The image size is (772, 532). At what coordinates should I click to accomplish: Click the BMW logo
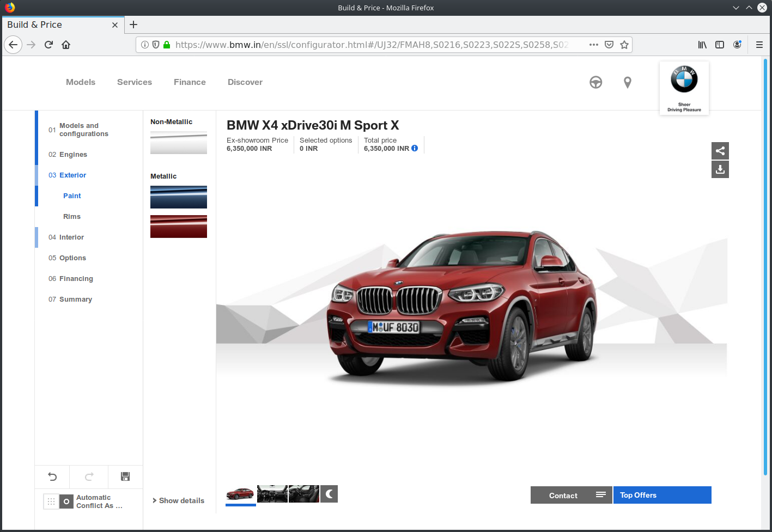point(684,80)
